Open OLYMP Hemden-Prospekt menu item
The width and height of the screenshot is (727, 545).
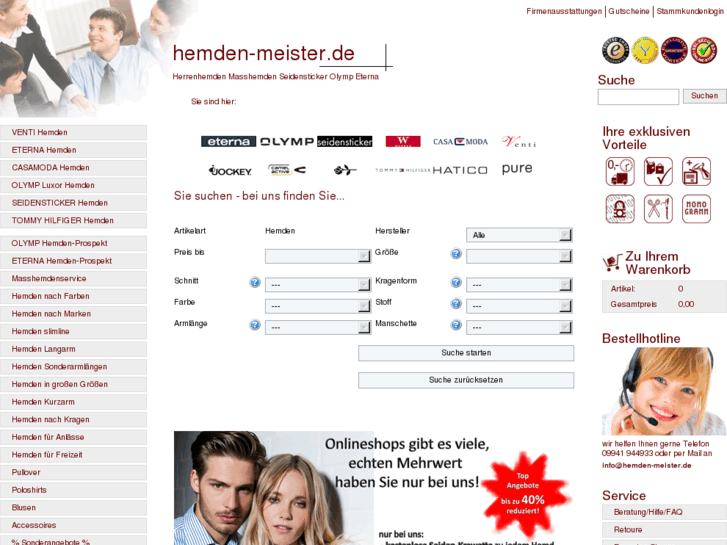(x=73, y=244)
